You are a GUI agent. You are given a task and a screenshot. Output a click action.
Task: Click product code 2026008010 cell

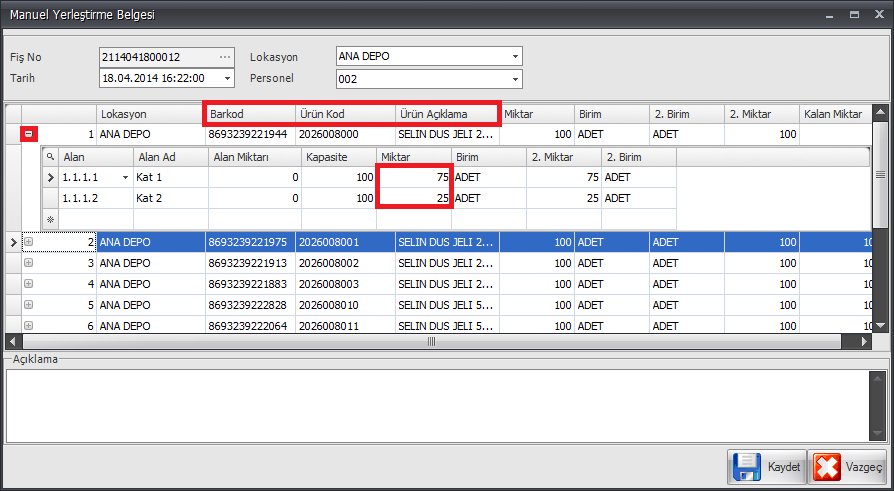tap(346, 305)
